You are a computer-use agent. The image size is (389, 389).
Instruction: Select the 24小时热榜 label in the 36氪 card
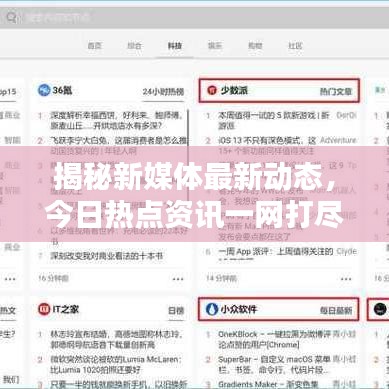click(x=163, y=91)
